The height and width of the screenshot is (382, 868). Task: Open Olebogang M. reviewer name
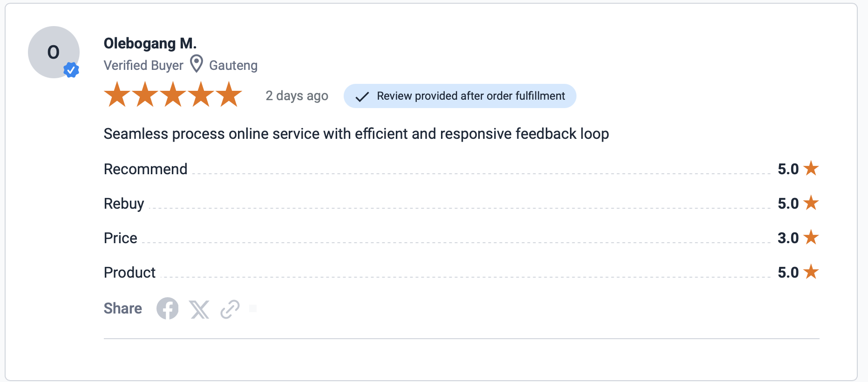tap(150, 43)
